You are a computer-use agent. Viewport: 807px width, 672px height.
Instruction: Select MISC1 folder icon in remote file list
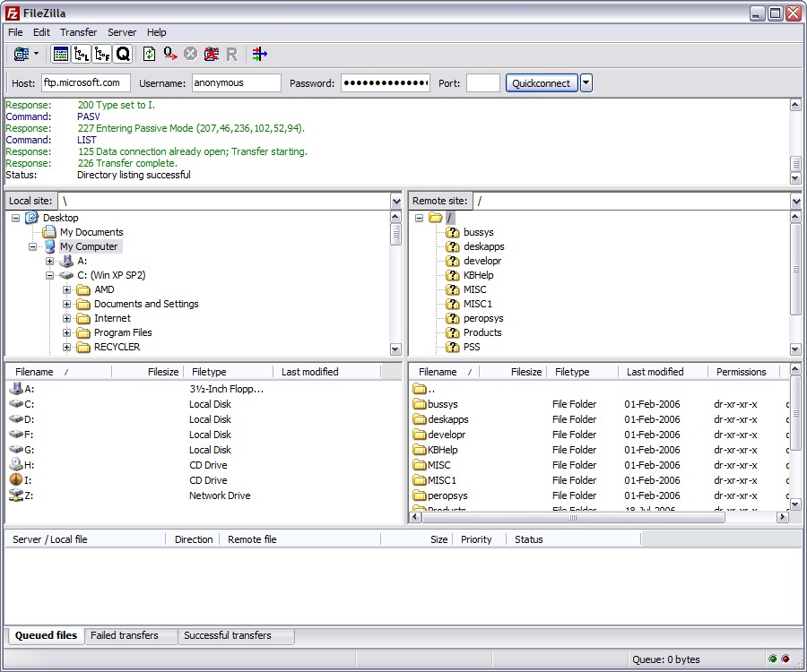coord(420,480)
